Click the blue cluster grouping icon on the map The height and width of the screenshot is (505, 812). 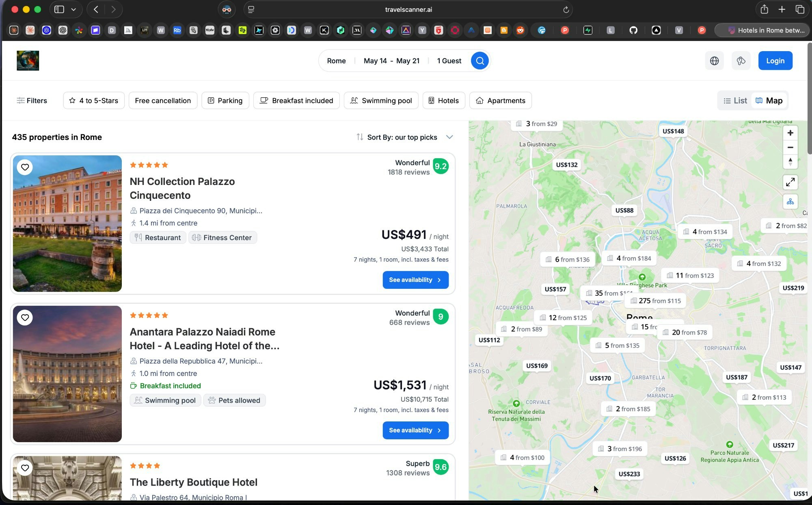point(790,202)
